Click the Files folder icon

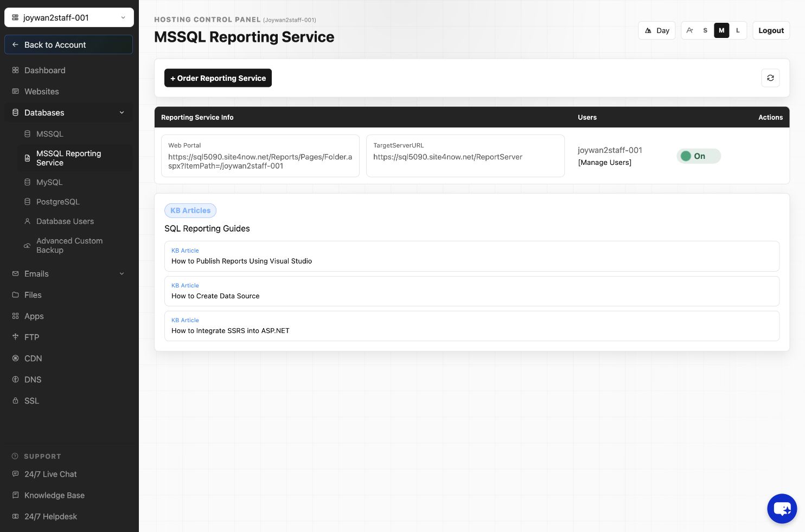coord(15,295)
